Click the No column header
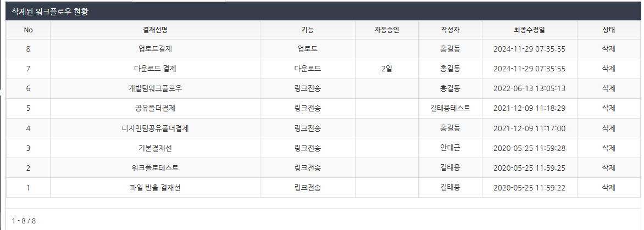 [28, 30]
